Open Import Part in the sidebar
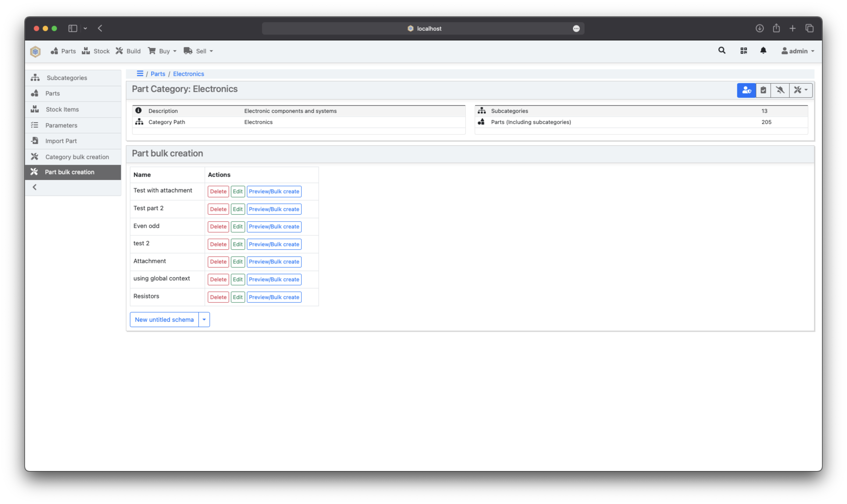Image resolution: width=847 pixels, height=504 pixels. [x=61, y=141]
